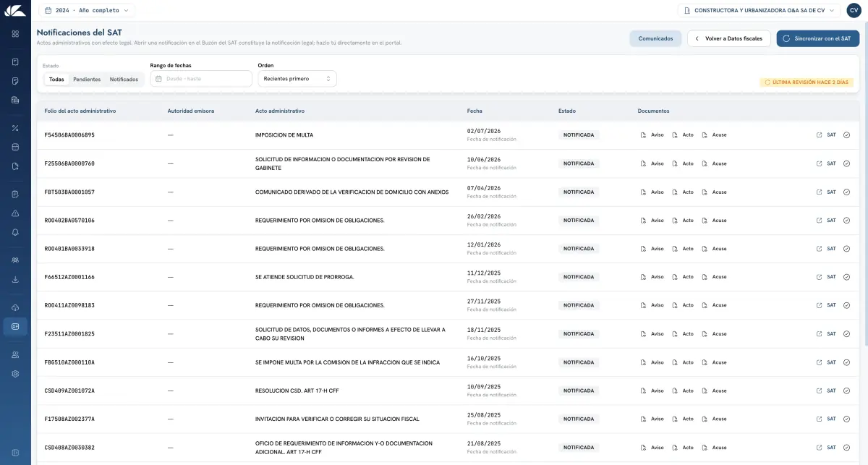
Task: Open the warning triangle alerts sidebar icon
Action: tap(15, 213)
